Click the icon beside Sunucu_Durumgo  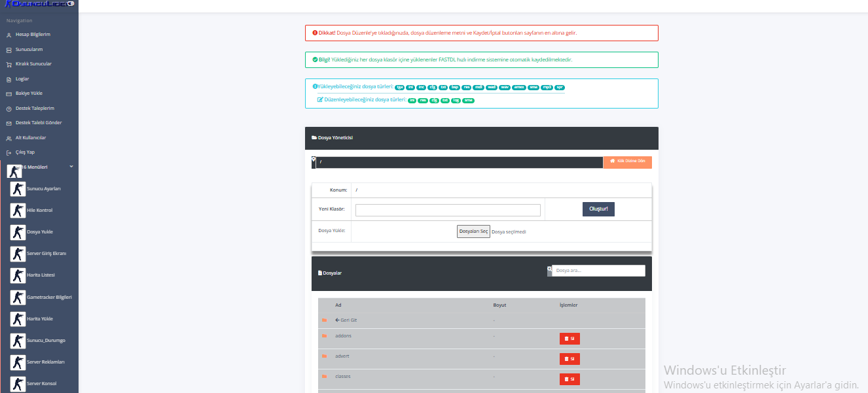[18, 341]
